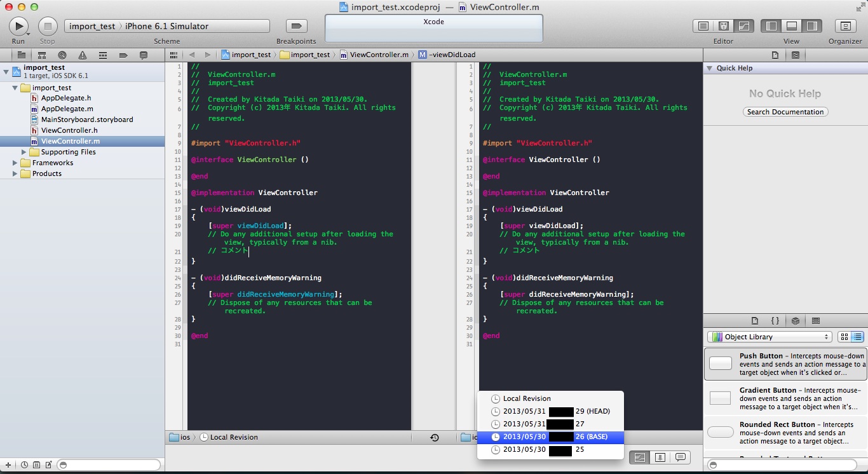868x474 pixels.
Task: Show the File Template library
Action: (755, 321)
